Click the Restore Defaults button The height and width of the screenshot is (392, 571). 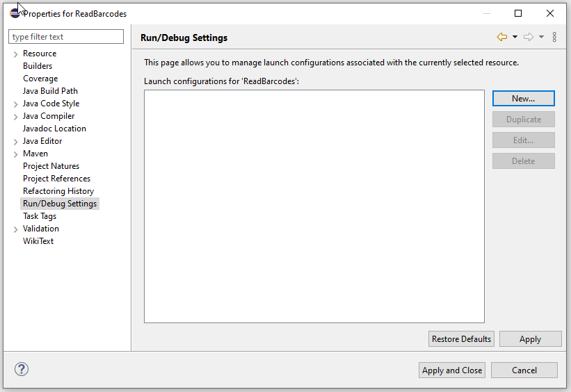(x=461, y=339)
